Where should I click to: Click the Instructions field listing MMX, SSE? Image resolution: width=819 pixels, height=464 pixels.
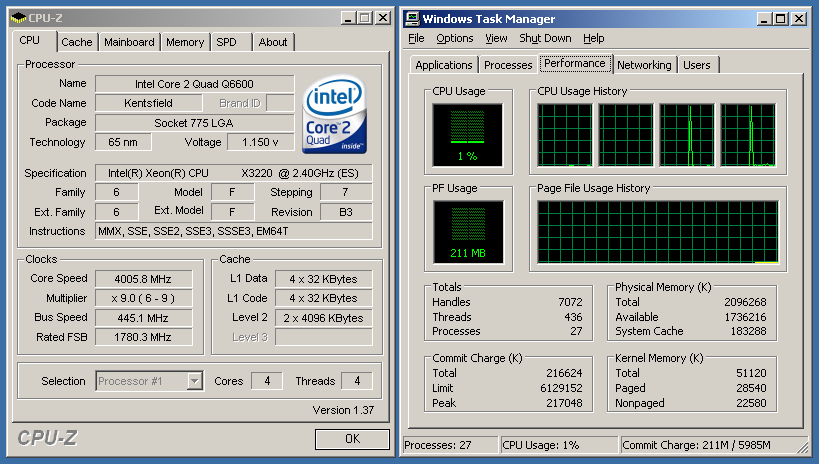[x=233, y=231]
